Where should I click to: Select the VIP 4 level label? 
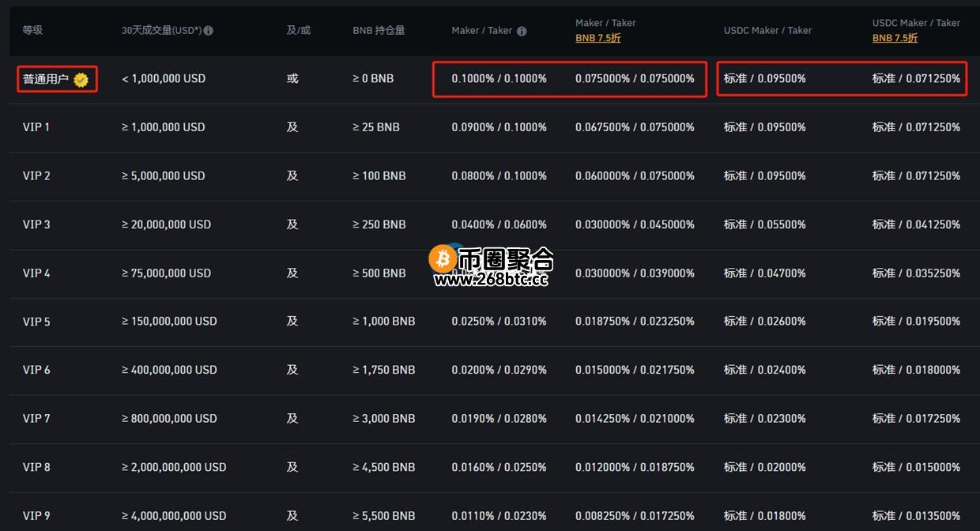click(36, 273)
